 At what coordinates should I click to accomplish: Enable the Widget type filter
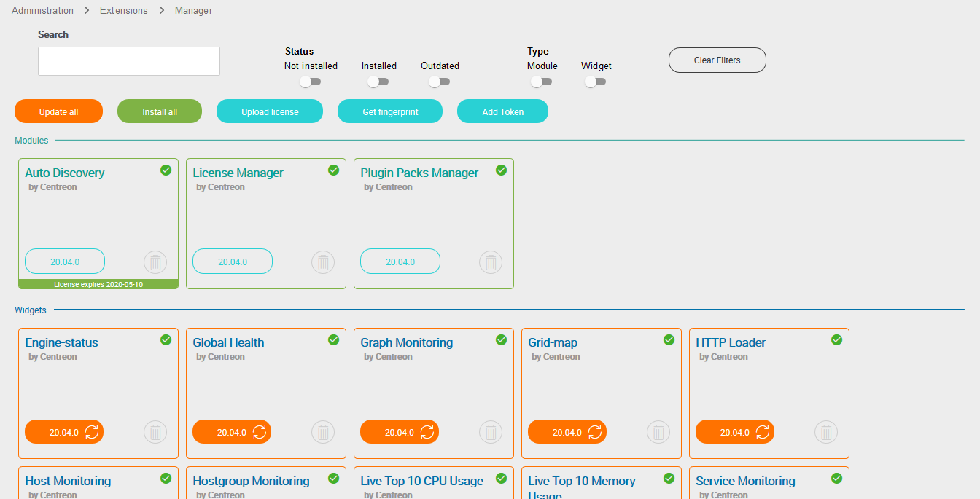(595, 82)
